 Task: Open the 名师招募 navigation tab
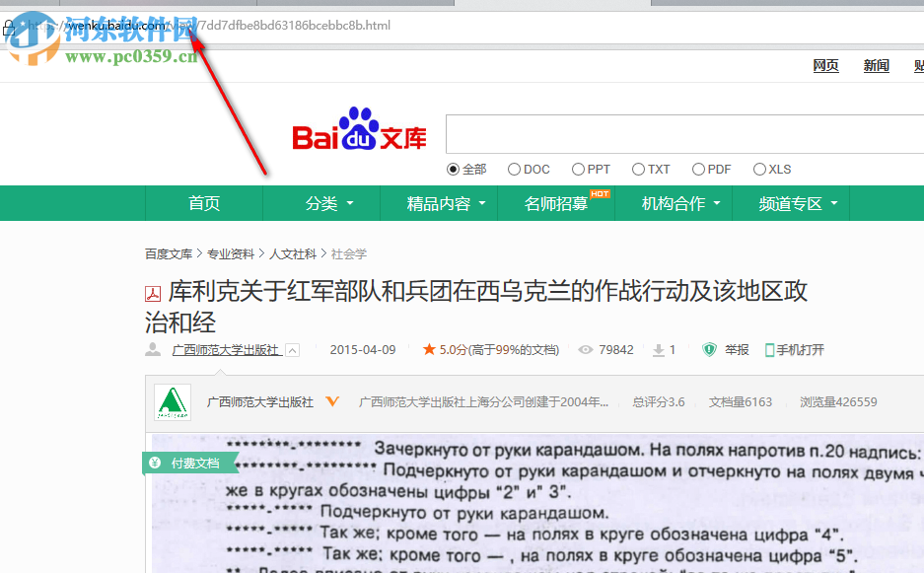point(556,203)
